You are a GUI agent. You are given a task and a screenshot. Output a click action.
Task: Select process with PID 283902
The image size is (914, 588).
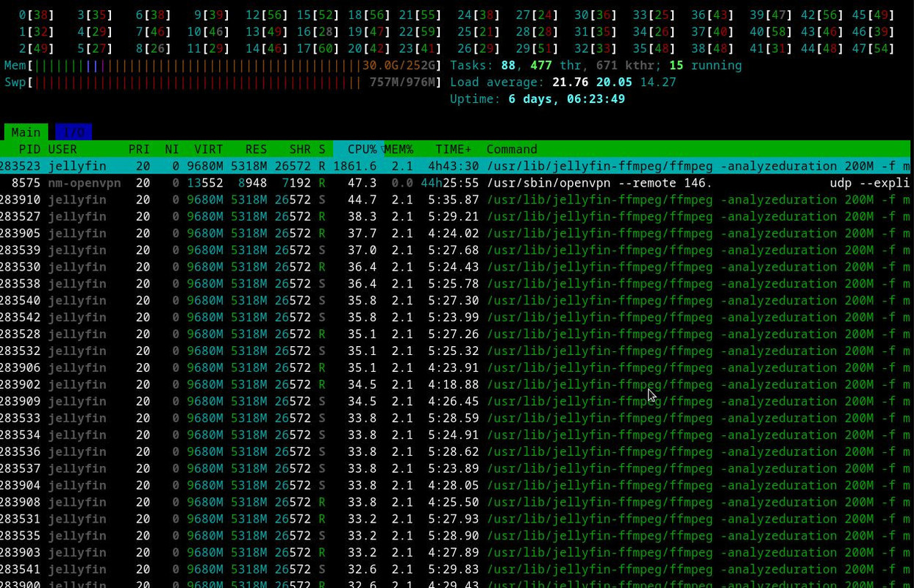point(455,385)
